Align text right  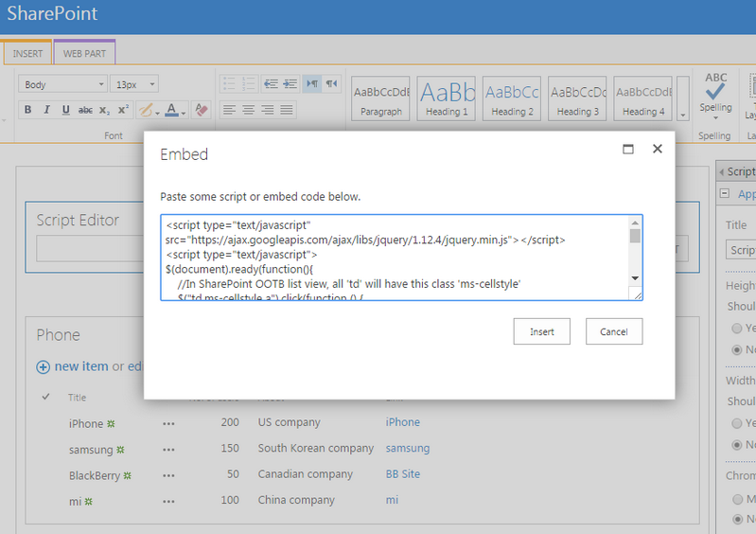(268, 110)
